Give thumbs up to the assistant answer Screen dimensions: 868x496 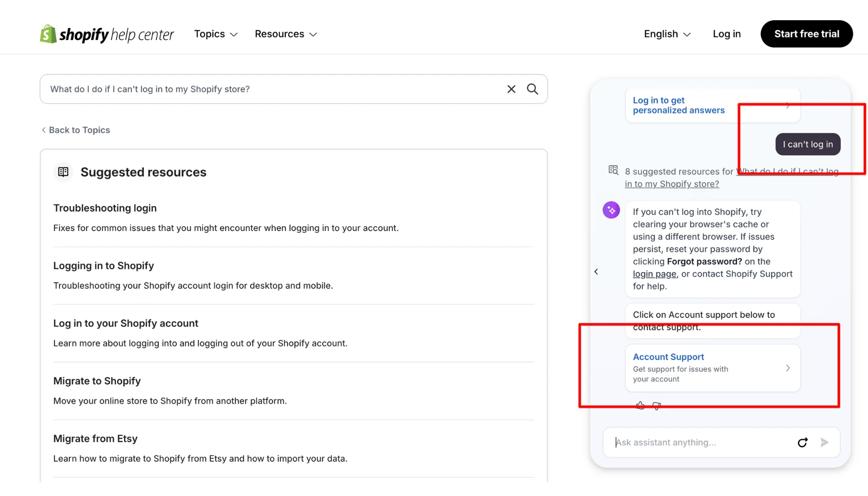(x=640, y=406)
